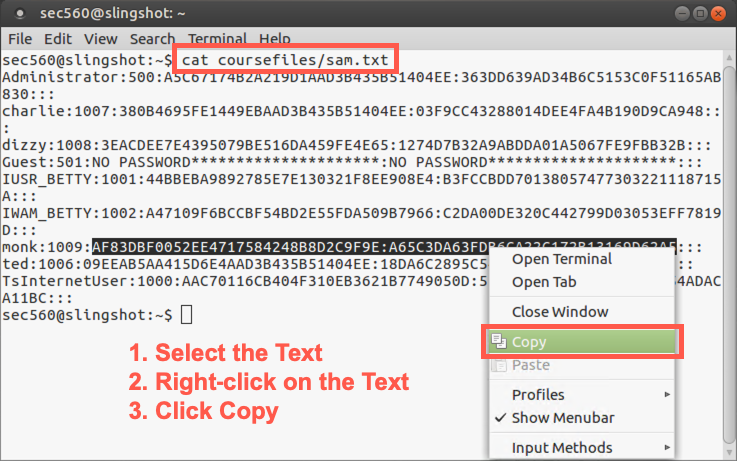
Task: Click the scrollbar up arrow
Action: click(x=729, y=58)
